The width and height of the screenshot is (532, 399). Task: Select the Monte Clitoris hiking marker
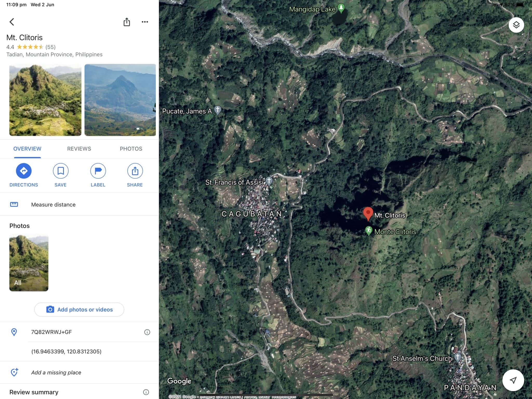368,231
